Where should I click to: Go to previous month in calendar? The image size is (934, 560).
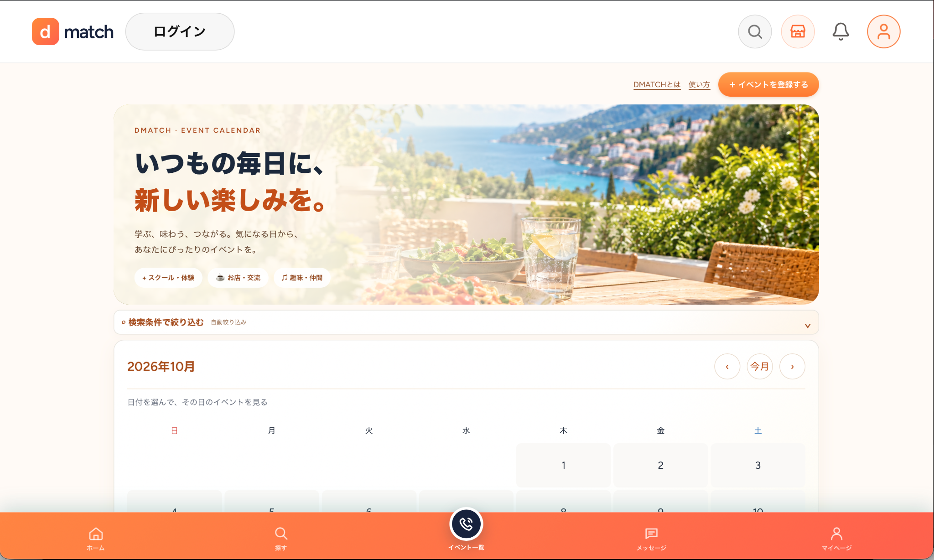(x=727, y=366)
